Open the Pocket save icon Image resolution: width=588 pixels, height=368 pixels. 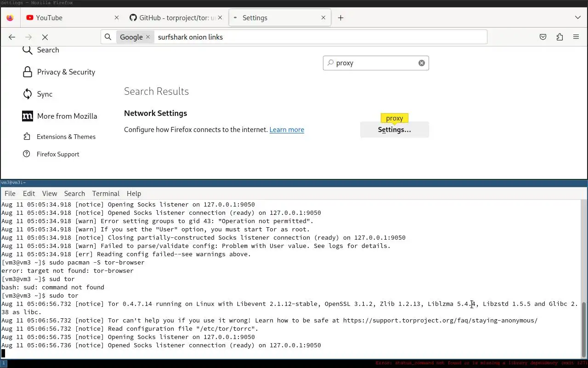[x=543, y=37]
